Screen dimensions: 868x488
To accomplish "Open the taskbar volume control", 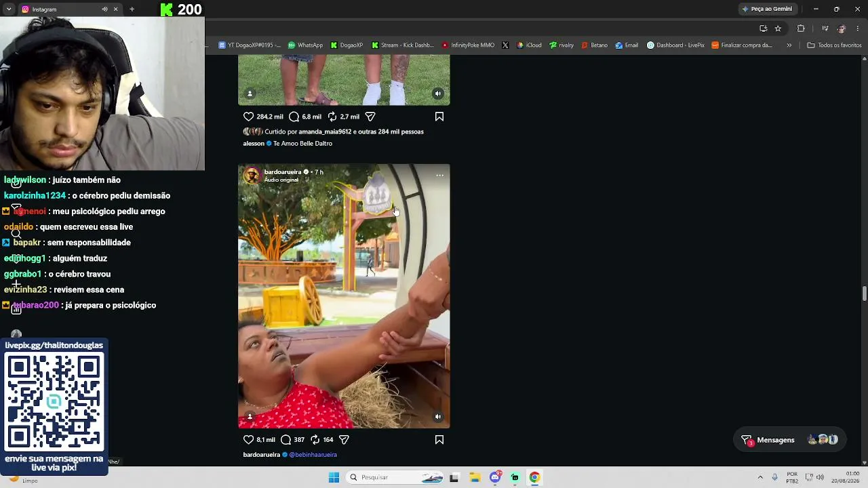I will click(x=819, y=477).
